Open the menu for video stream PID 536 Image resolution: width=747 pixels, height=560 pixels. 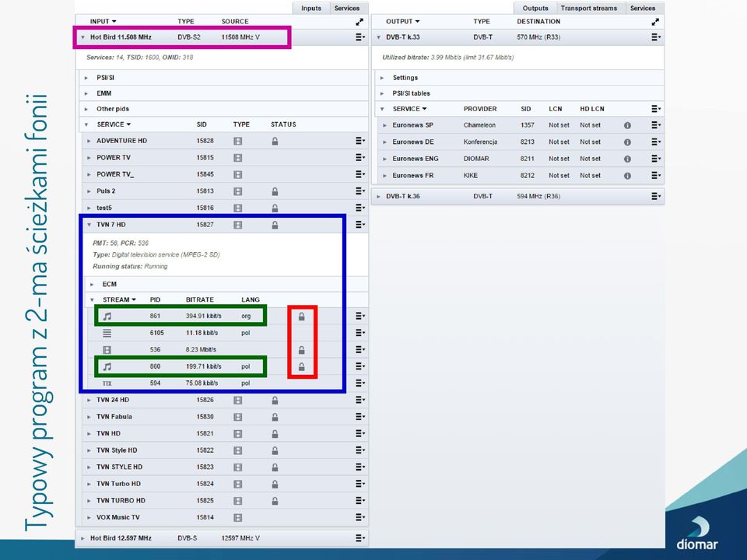[359, 349]
